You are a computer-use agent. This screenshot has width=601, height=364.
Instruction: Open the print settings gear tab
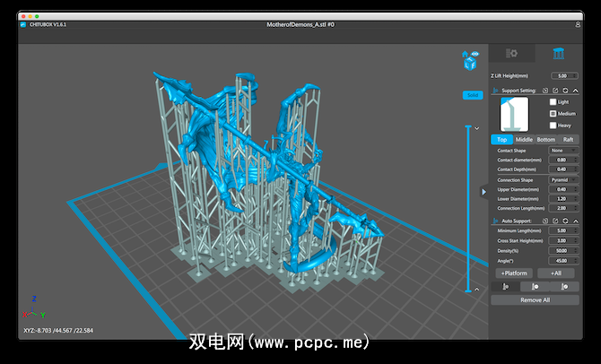[511, 54]
